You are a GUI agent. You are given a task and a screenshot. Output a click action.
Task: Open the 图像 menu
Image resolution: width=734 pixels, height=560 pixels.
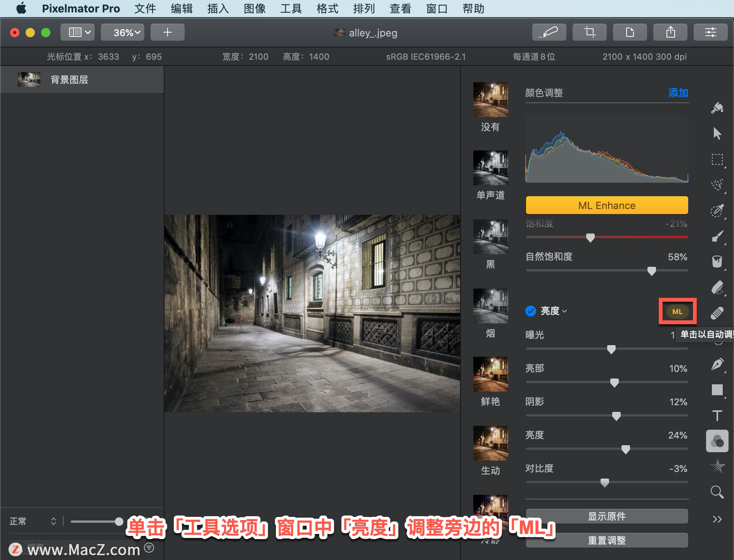254,9
